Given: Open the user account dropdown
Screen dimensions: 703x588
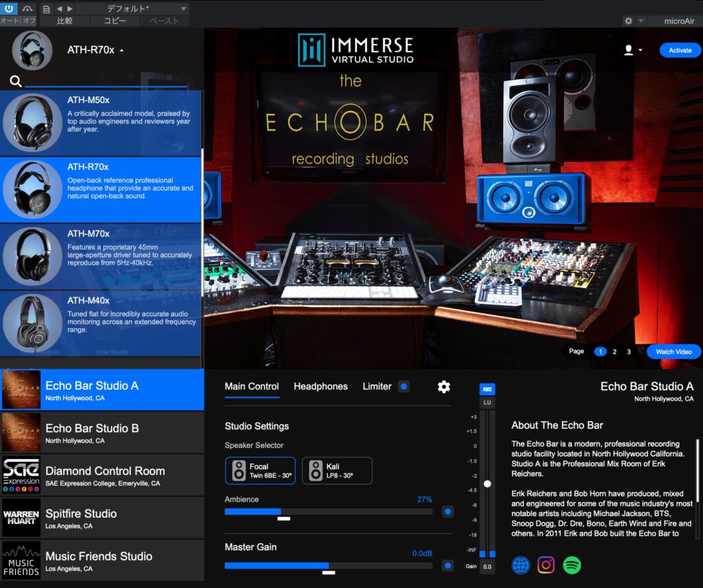Looking at the screenshot, I should tap(632, 50).
